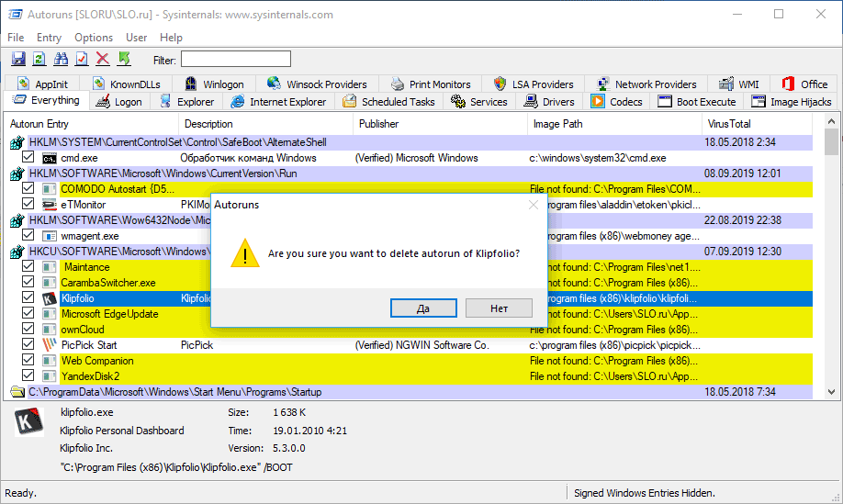This screenshot has width=843, height=504.
Task: Click the Filter input field
Action: (236, 59)
